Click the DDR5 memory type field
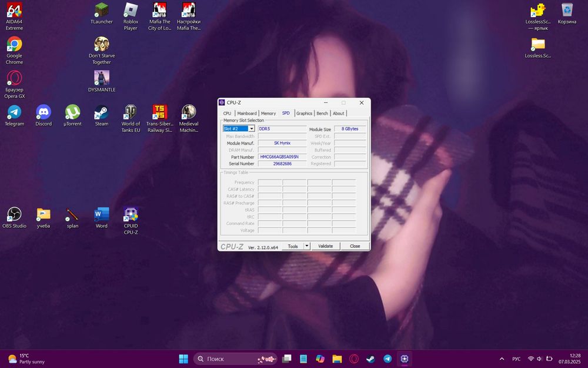Image resolution: width=588 pixels, height=368 pixels. 282,129
